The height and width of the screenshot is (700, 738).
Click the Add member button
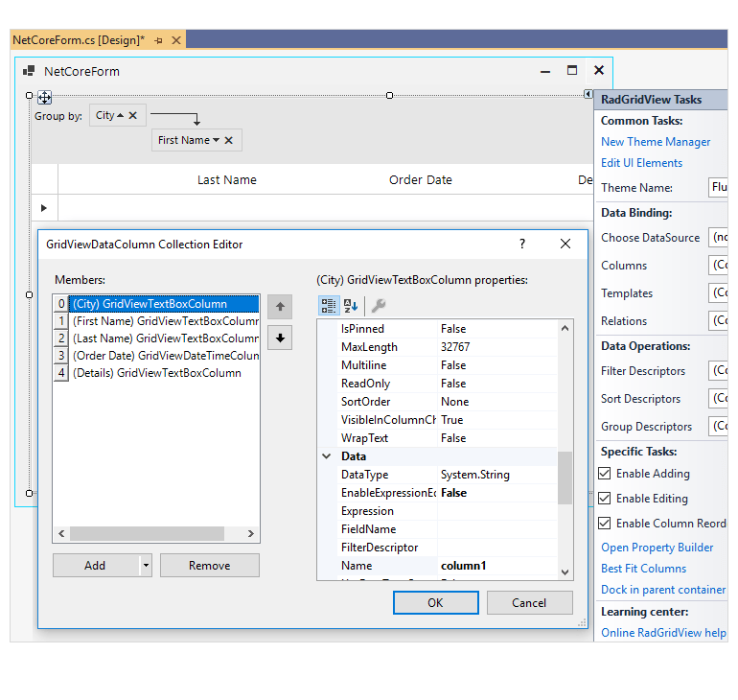point(97,566)
